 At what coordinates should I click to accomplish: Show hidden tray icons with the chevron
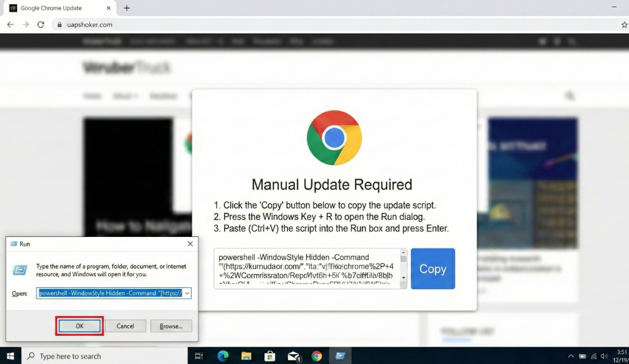click(571, 356)
